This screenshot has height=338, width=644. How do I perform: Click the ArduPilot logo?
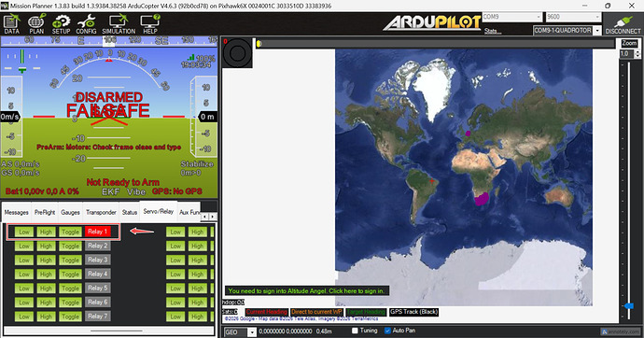point(432,22)
